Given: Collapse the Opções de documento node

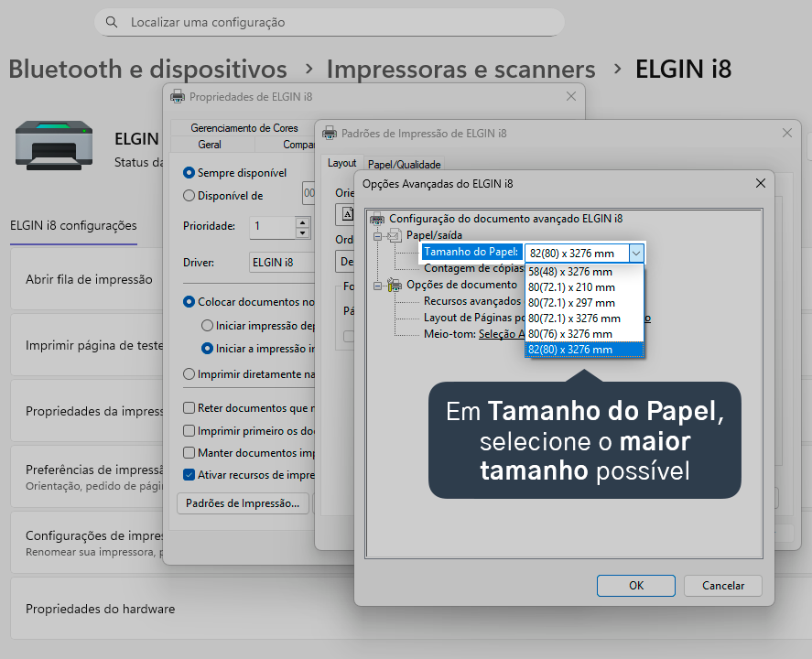Looking at the screenshot, I should coord(377,286).
